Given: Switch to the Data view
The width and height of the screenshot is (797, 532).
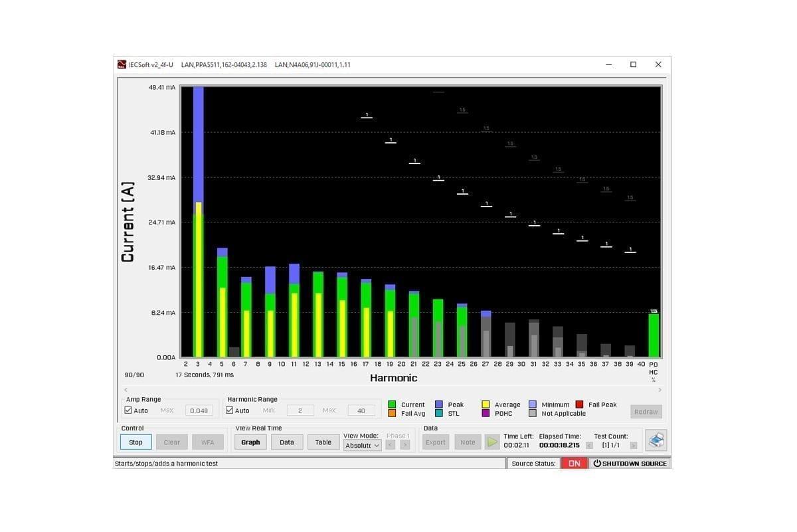Looking at the screenshot, I should [286, 442].
